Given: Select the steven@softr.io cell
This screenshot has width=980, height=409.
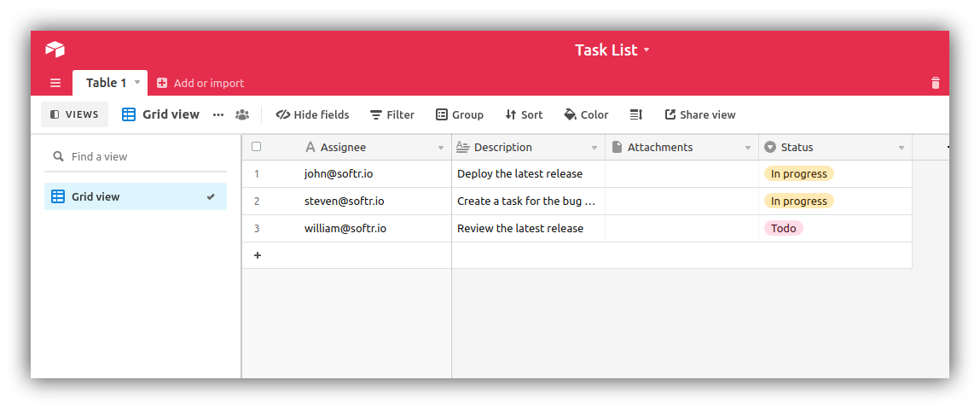Looking at the screenshot, I should point(347,202).
